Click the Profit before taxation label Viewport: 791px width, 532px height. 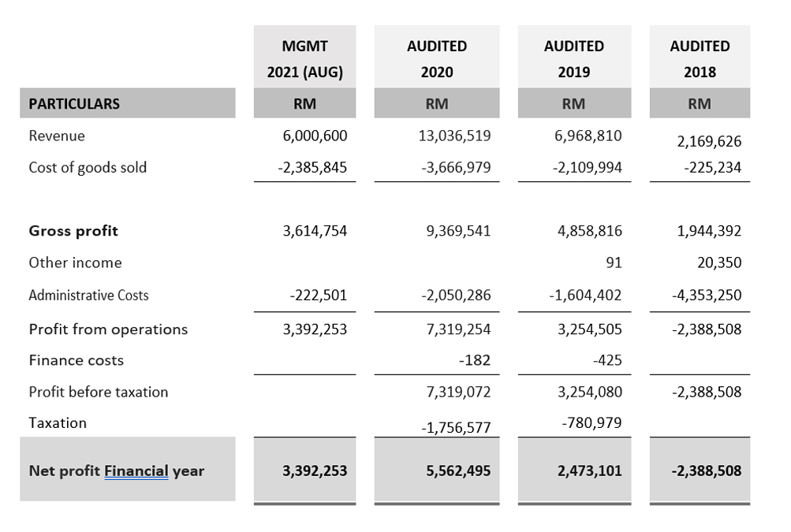coord(99,392)
